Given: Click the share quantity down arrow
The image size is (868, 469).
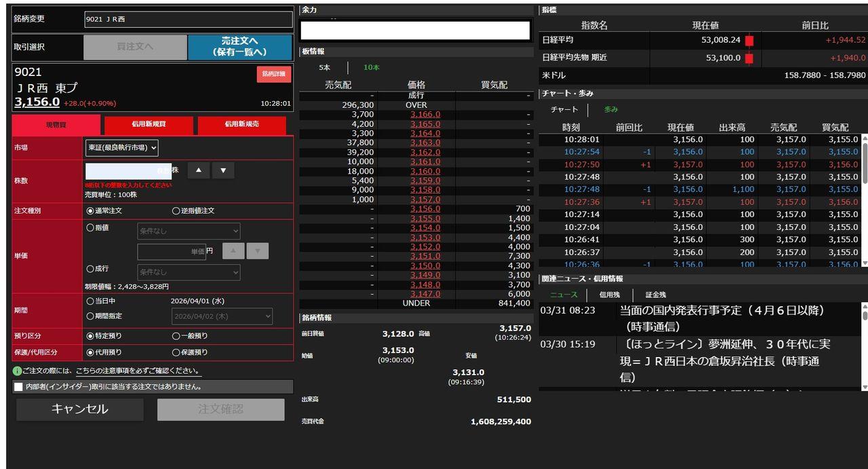Looking at the screenshot, I should tap(223, 170).
